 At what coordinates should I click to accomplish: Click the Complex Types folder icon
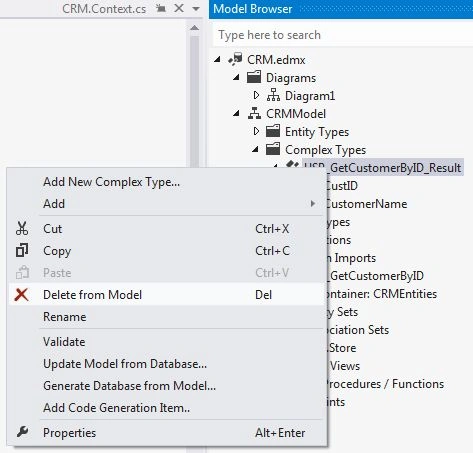273,149
